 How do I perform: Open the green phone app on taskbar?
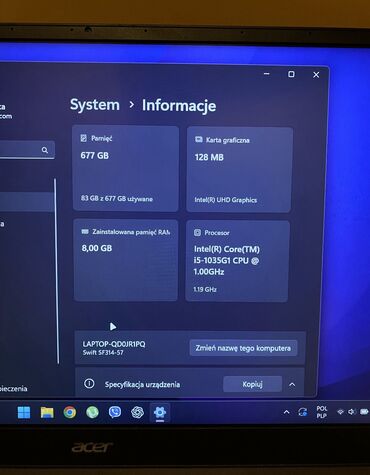pyautogui.click(x=92, y=412)
